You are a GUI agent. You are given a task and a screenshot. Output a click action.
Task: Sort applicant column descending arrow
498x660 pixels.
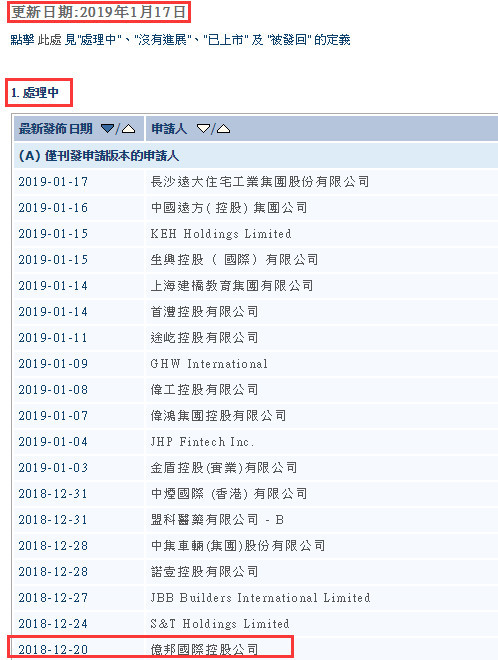(x=203, y=128)
